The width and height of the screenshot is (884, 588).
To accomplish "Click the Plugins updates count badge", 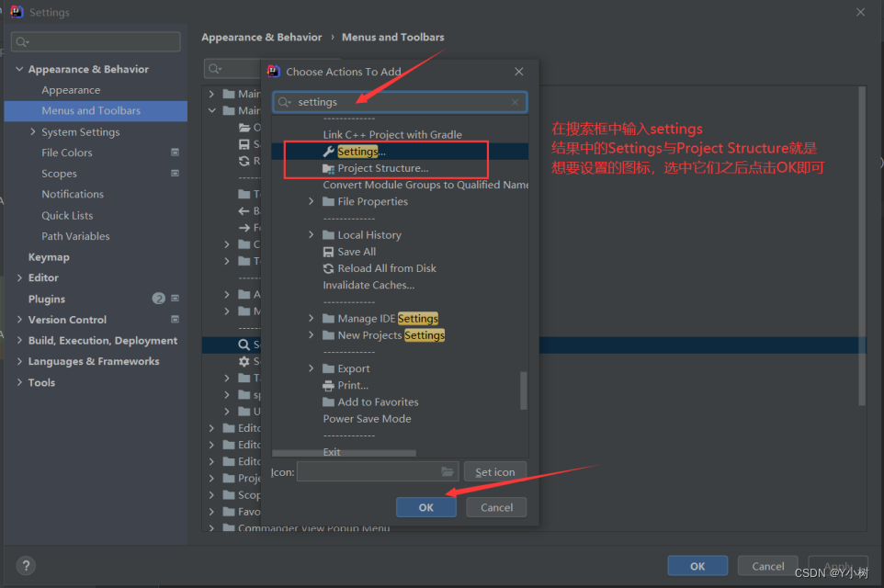I will (159, 299).
